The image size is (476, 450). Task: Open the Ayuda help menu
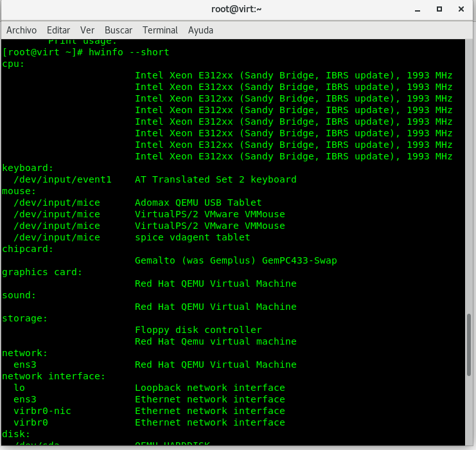(200, 30)
